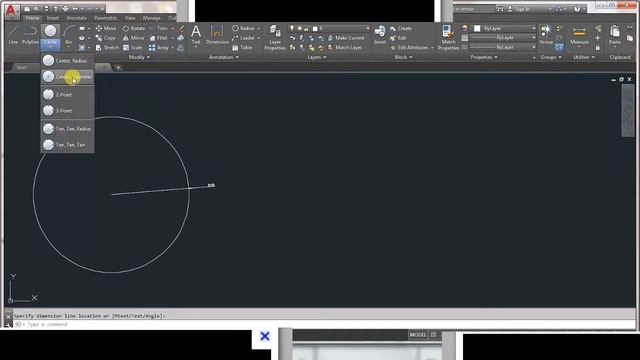Click the Array tool
640x360 pixels.
tap(159, 48)
